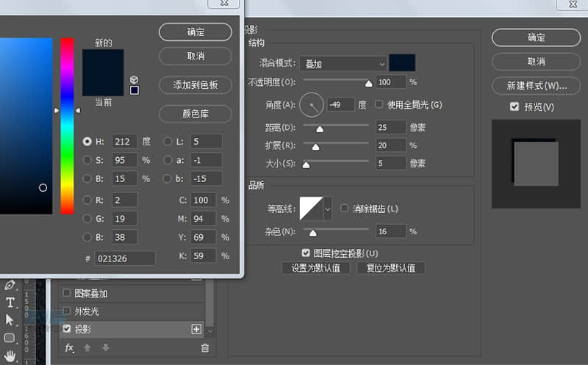The height and width of the screenshot is (365, 588).
Task: Confirm color picker with OK button
Action: 196,32
